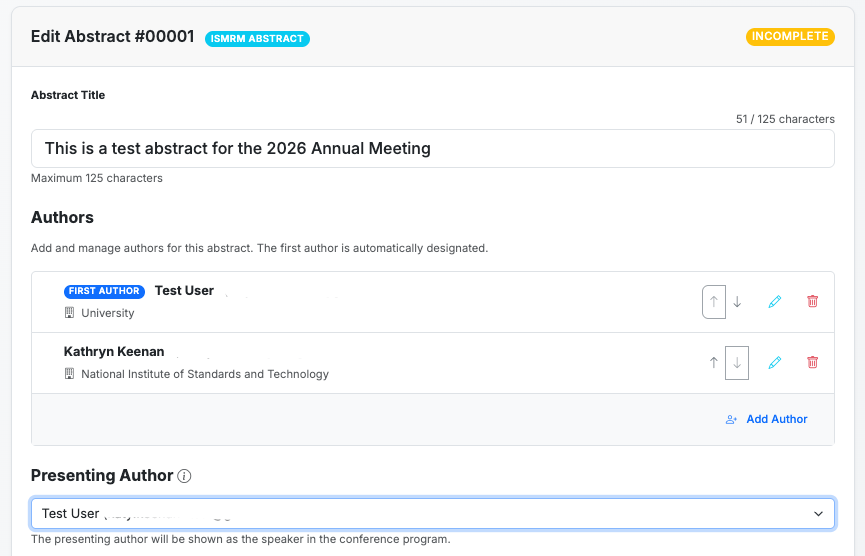Click Presenting Author info icon
Screen dimensions: 865x556
pos(184,476)
